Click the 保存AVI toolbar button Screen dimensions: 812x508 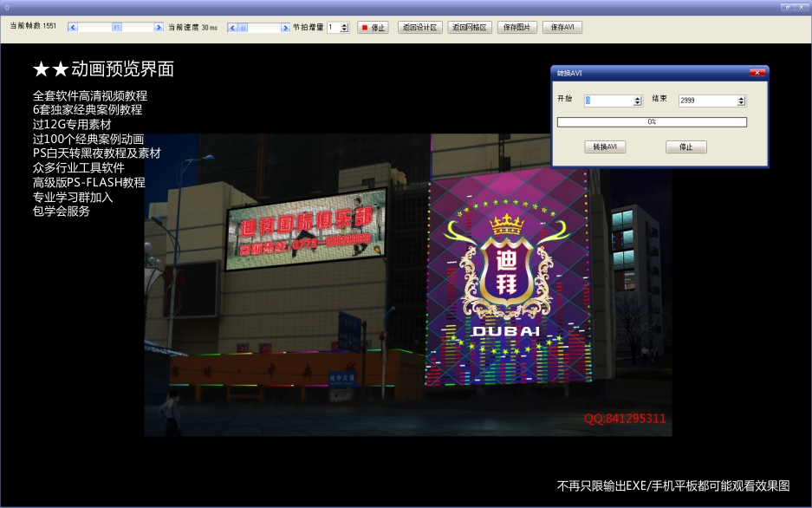pyautogui.click(x=562, y=28)
